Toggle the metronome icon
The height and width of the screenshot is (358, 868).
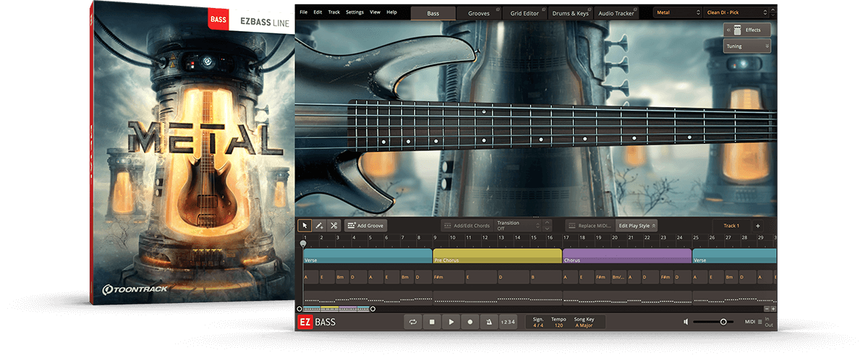click(489, 322)
